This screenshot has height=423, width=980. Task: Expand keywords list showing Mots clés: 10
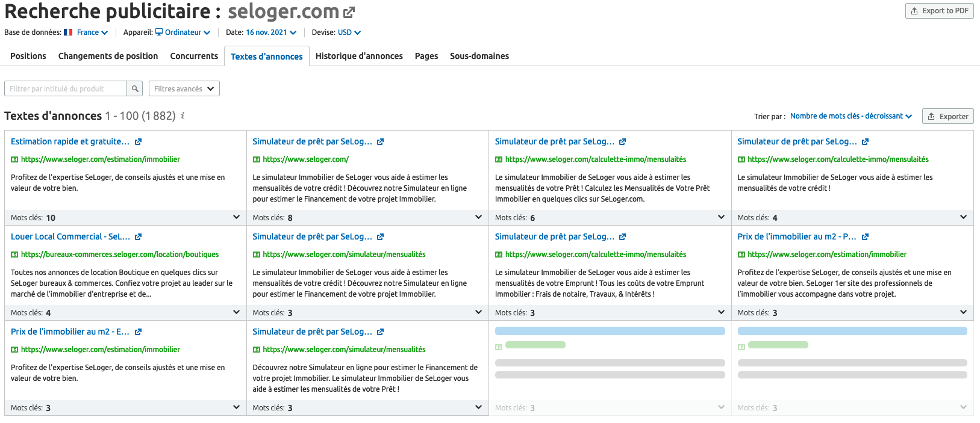236,217
